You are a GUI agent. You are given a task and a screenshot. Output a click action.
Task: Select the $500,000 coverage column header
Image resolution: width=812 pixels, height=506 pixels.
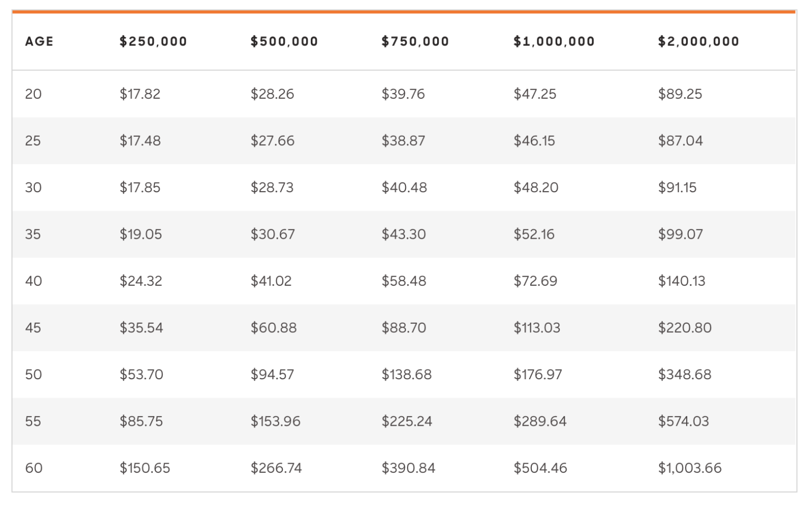284,42
